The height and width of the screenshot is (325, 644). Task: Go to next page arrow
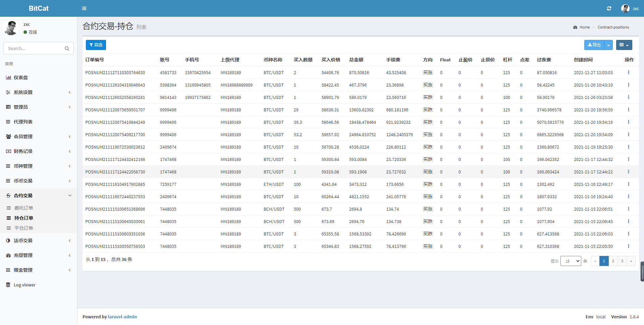(x=631, y=261)
